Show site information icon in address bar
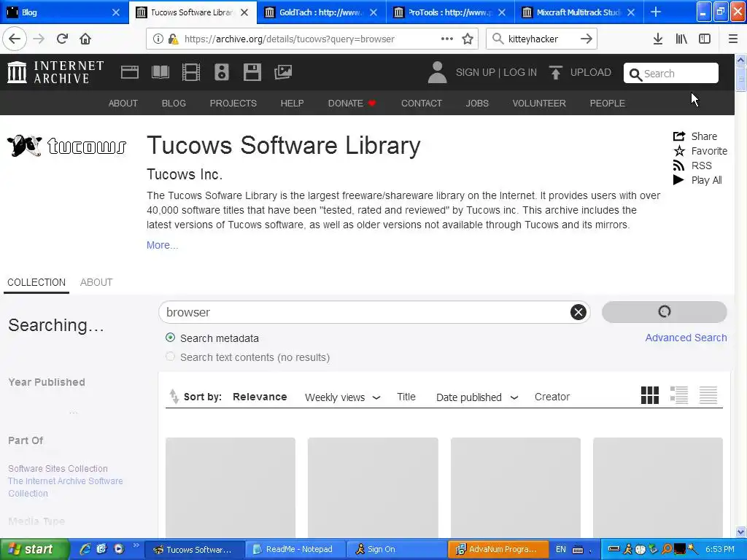 158,39
